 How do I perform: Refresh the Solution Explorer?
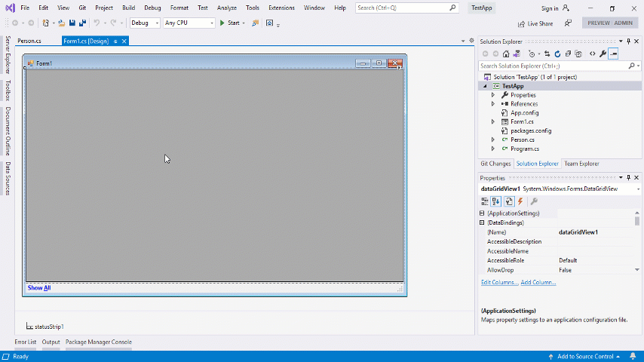[557, 54]
